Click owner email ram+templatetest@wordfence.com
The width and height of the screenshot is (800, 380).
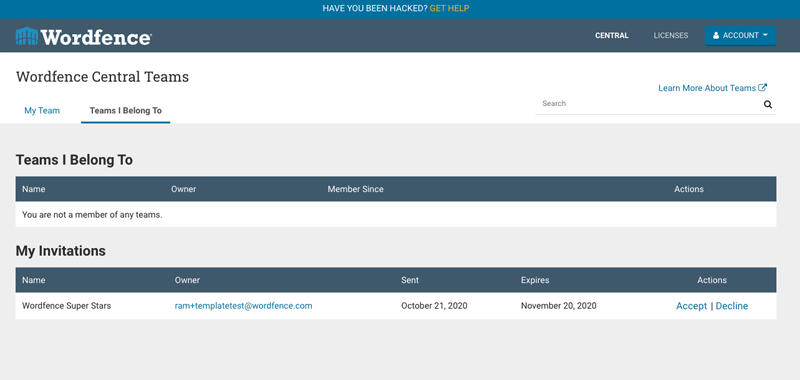pyautogui.click(x=243, y=306)
